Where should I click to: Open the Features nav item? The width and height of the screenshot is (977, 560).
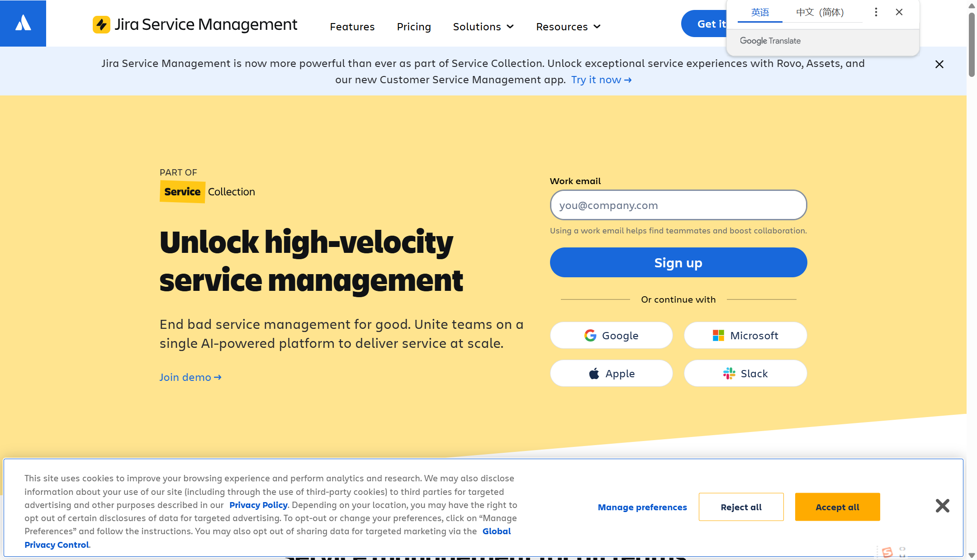click(352, 27)
